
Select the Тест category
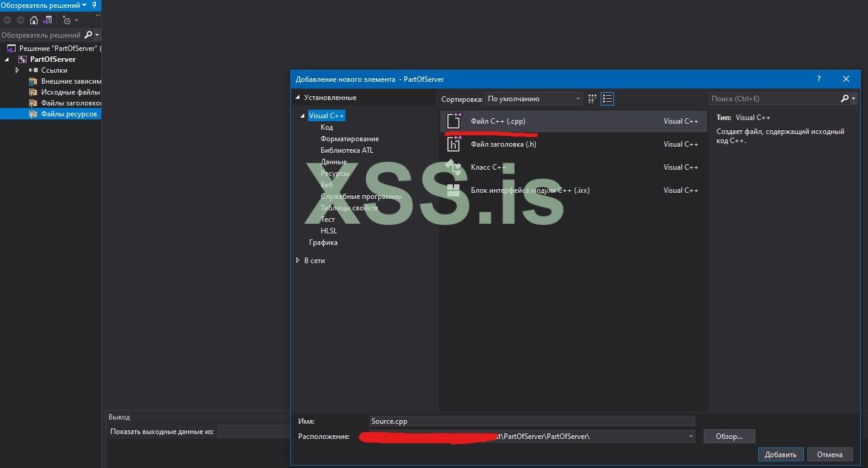click(x=328, y=219)
